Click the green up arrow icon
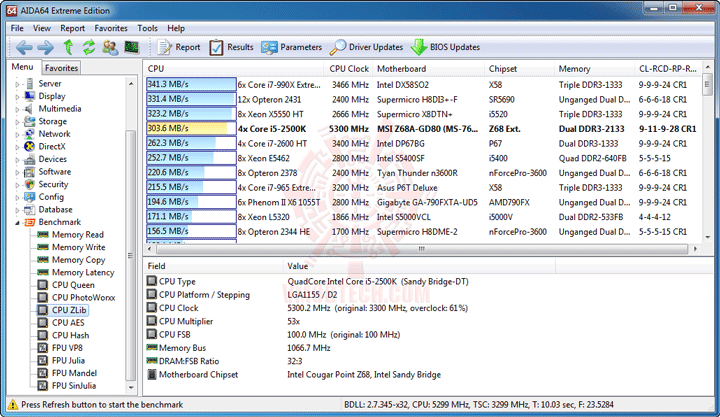Viewport: 720px width, 417px height. pyautogui.click(x=68, y=47)
